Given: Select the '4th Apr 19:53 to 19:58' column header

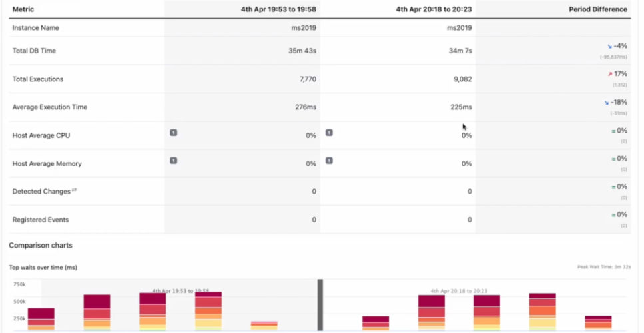Looking at the screenshot, I should 278,9.
